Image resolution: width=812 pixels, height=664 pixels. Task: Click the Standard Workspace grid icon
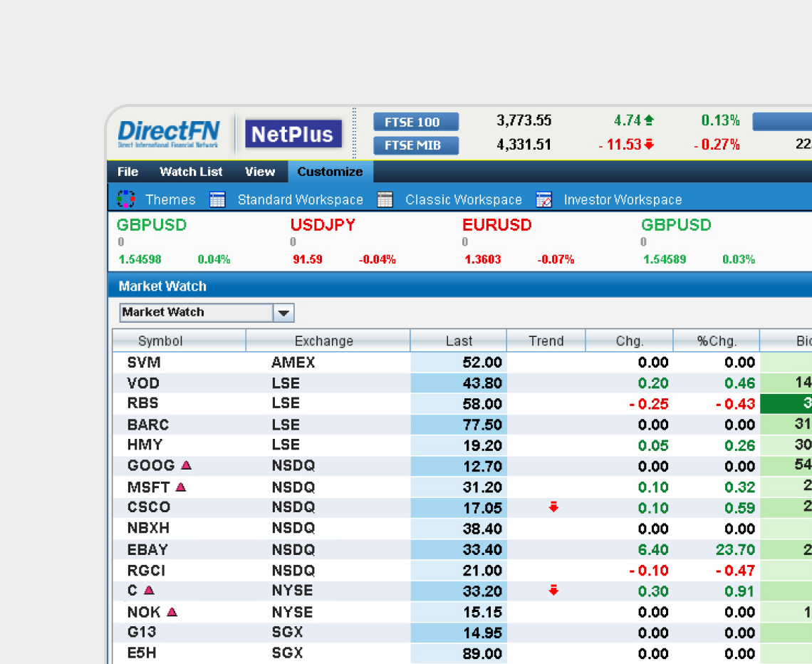(x=217, y=199)
